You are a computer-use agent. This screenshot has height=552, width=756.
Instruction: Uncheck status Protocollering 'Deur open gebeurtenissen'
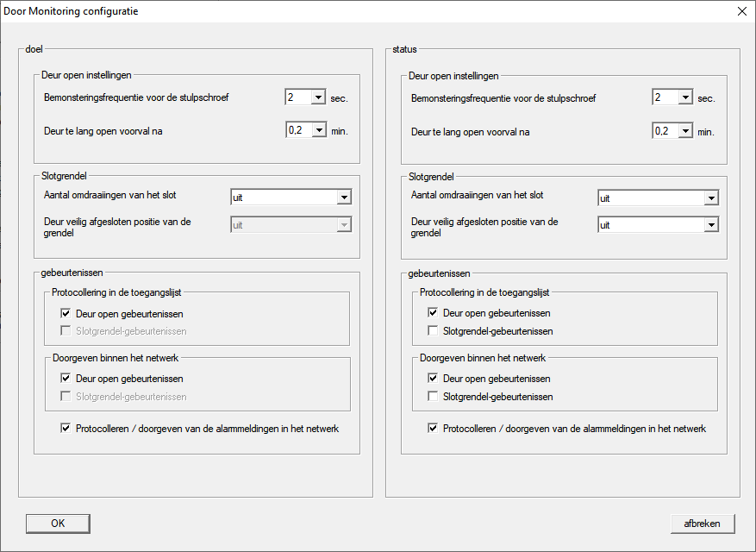click(434, 313)
